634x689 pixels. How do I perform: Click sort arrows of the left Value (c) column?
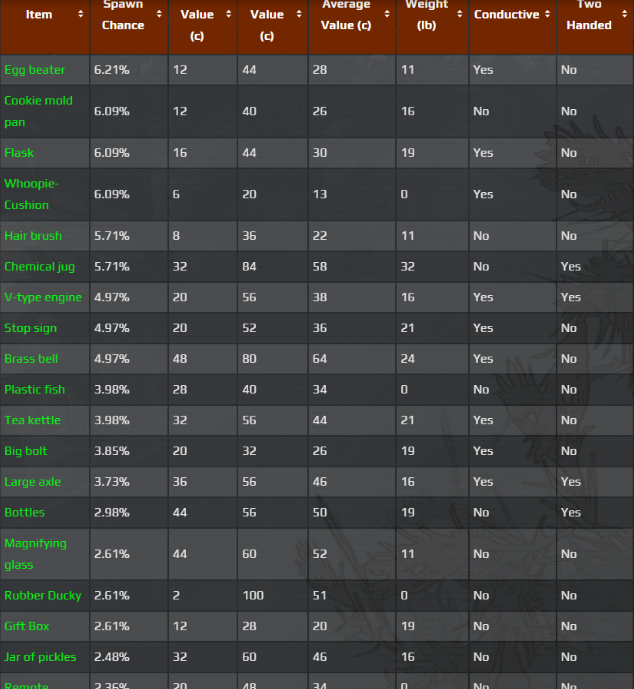[228, 15]
